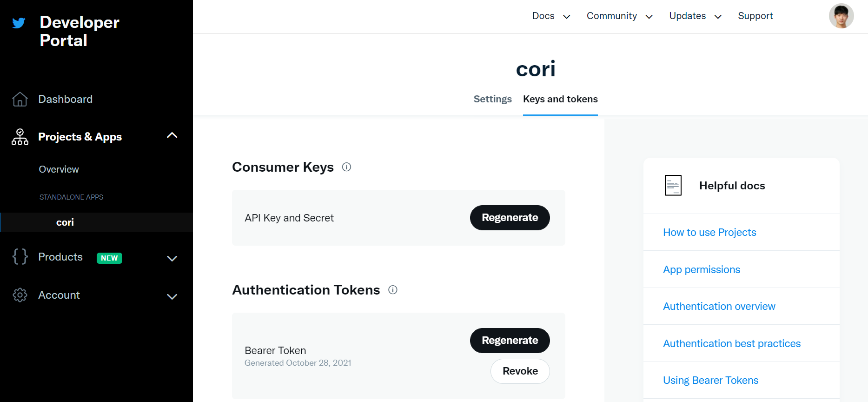
Task: Click the STANDALONE APPS heading
Action: pos(71,197)
